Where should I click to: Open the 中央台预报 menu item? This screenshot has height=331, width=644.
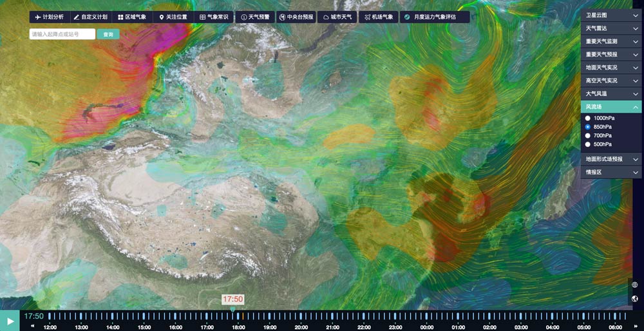(297, 17)
